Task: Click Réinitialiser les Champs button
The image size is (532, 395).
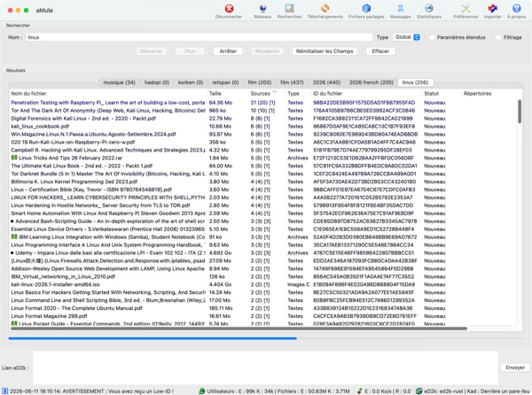Action: point(325,51)
